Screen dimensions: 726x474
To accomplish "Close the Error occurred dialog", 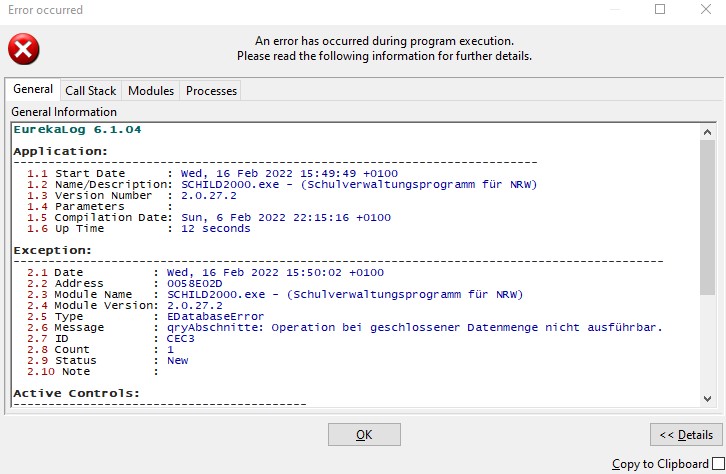I will 706,9.
